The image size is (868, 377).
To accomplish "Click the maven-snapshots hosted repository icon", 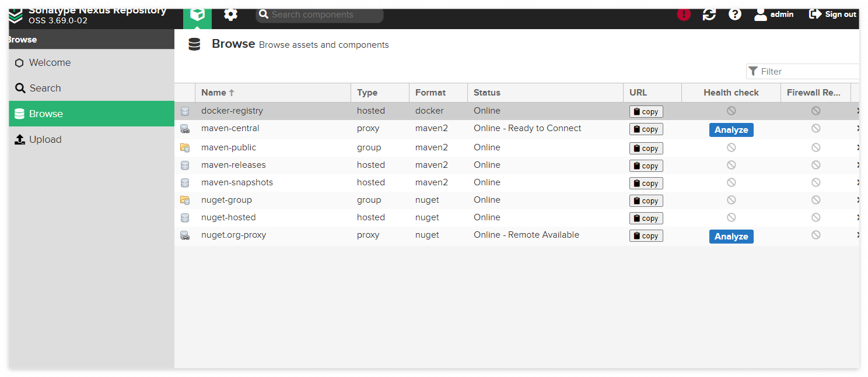I will 185,182.
